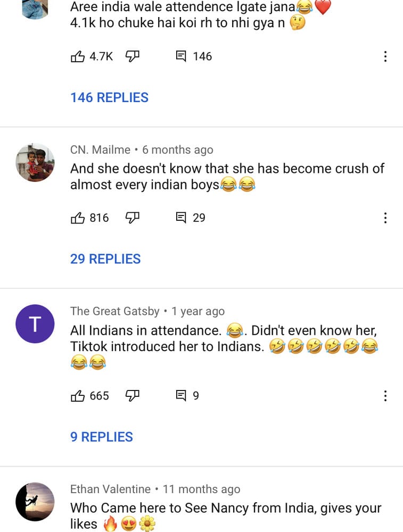Open options menu for The Great Gatsby's comment
The width and height of the screenshot is (403, 532).
pos(385,396)
